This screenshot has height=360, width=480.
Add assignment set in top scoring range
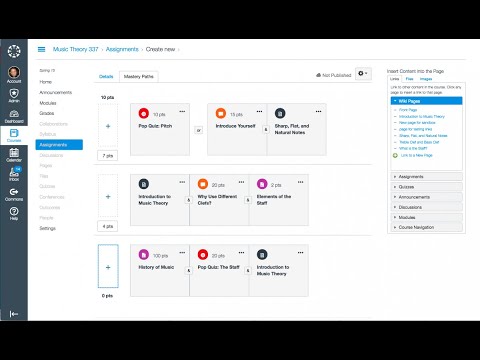click(x=108, y=126)
